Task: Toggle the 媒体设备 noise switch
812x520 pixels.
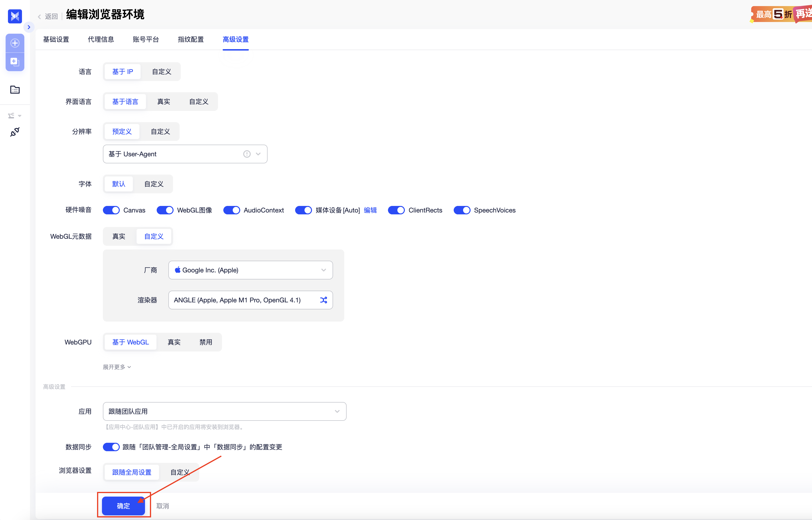Action: point(304,210)
